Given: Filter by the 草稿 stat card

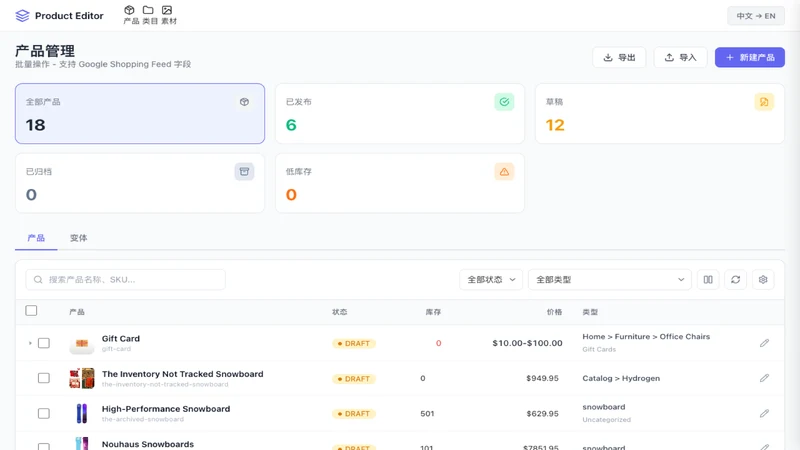Looking at the screenshot, I should pyautogui.click(x=660, y=113).
